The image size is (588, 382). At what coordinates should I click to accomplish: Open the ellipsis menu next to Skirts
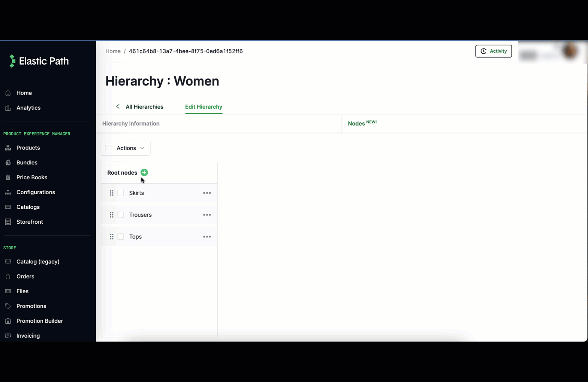pyautogui.click(x=207, y=193)
